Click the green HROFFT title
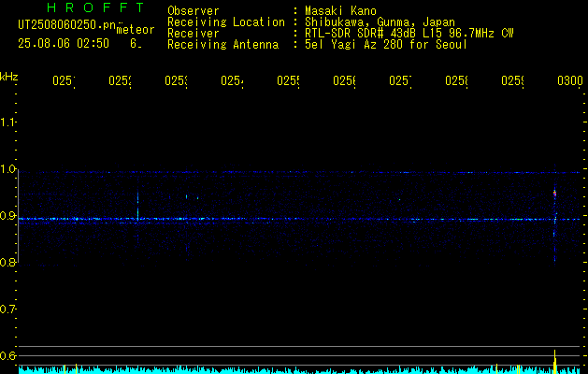This screenshot has width=588, height=374. (x=96, y=7)
